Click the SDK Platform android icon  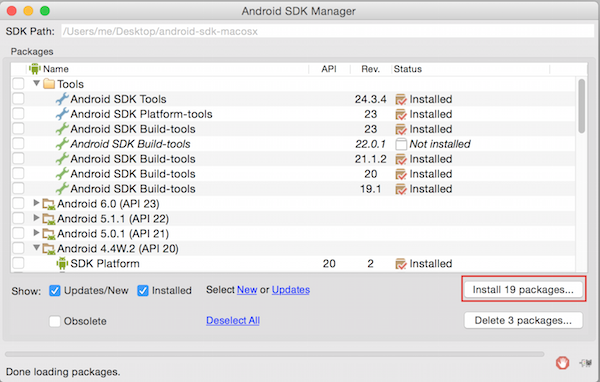click(62, 263)
